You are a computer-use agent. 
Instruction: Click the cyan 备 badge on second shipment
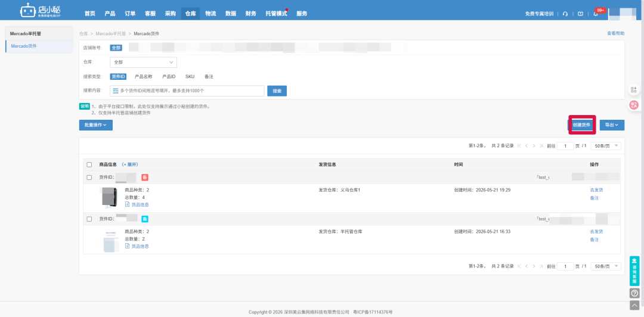[144, 219]
